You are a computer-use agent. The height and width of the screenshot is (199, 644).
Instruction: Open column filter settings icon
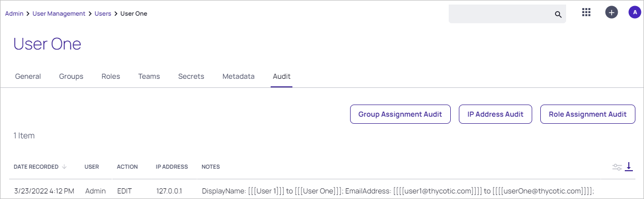tap(617, 167)
